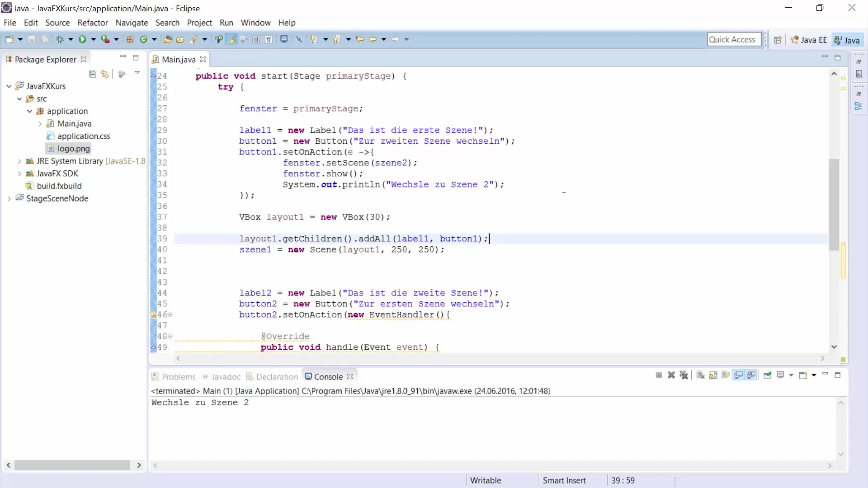Open dropdown next to Run button
Screen dimensions: 868x488
coord(94,39)
